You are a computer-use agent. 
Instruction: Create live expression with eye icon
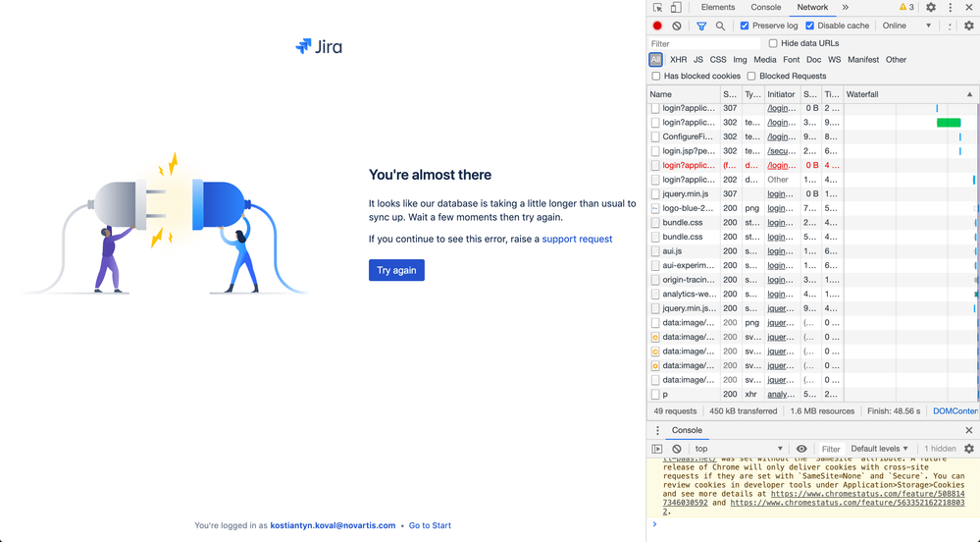tap(801, 449)
